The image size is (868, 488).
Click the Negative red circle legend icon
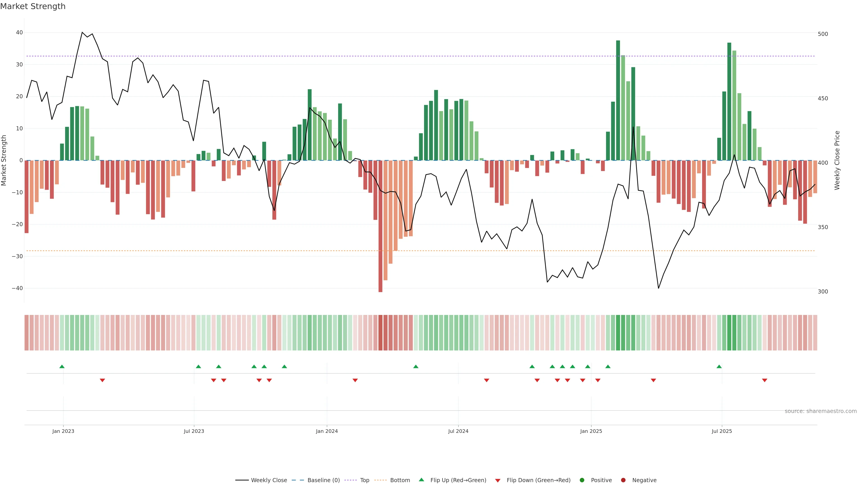click(x=623, y=480)
